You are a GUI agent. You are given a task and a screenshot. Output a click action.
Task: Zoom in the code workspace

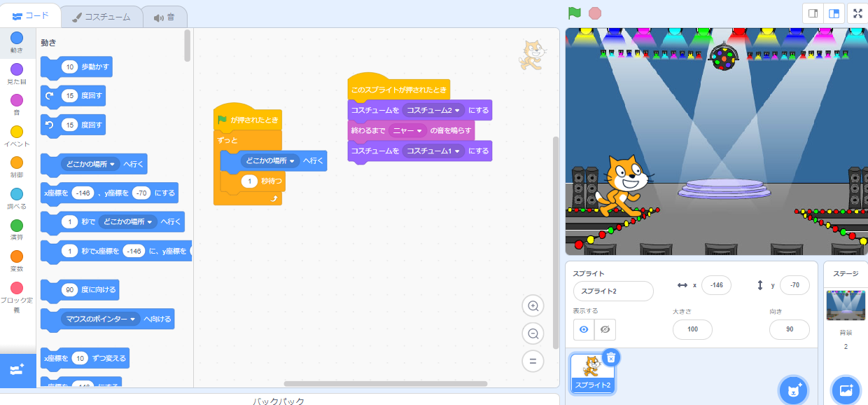coord(533,306)
